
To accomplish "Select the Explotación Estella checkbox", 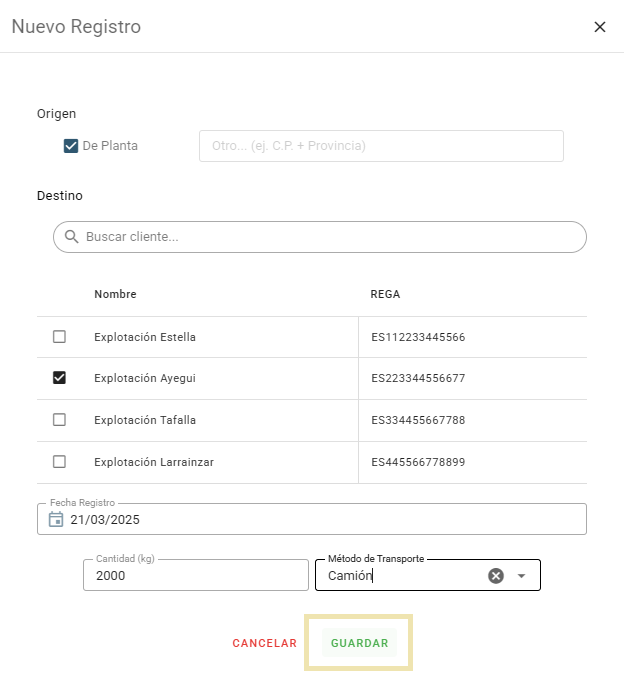I will (x=59, y=337).
